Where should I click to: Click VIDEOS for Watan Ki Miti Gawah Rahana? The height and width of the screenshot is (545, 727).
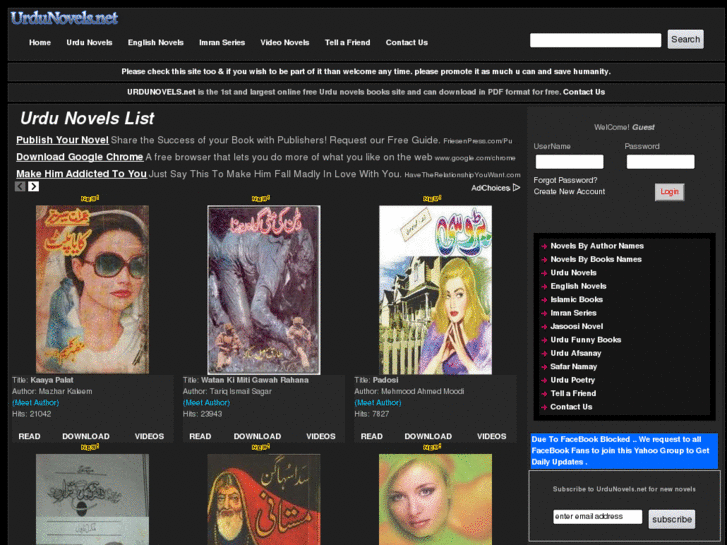321,436
